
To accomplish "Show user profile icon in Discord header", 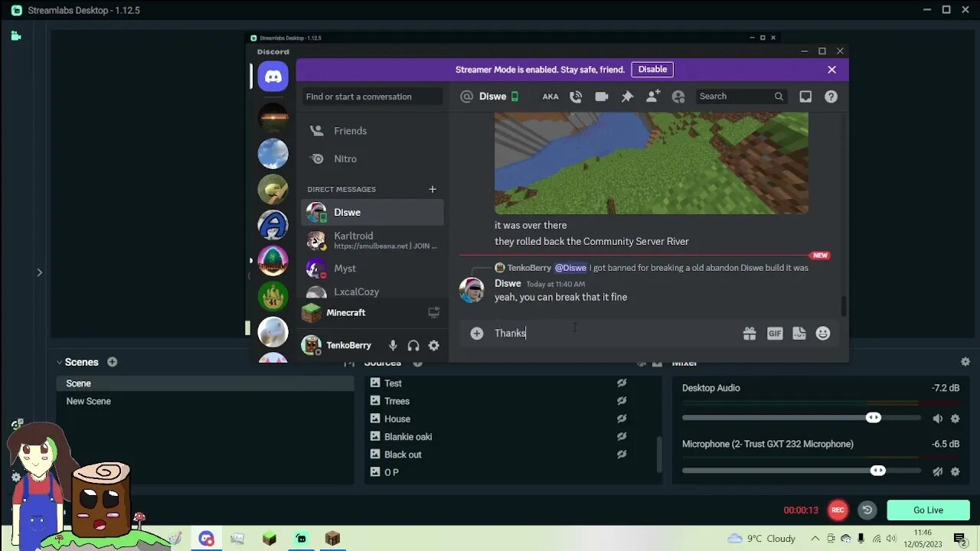I will pos(678,96).
